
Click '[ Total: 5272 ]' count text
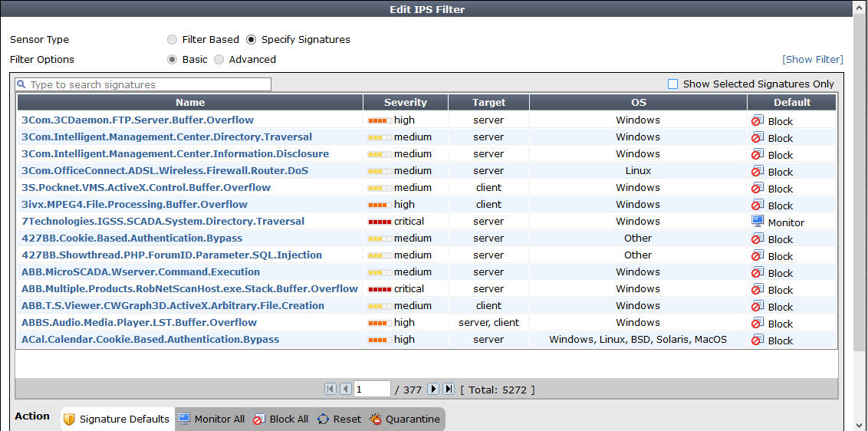tap(498, 390)
